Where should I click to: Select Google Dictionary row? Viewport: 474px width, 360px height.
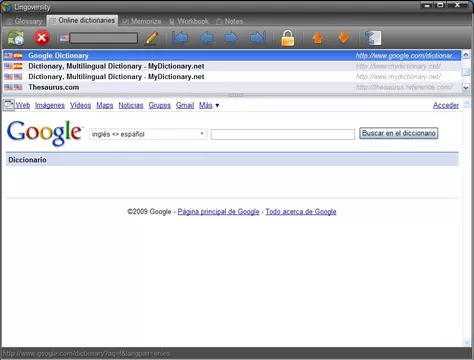pyautogui.click(x=232, y=56)
